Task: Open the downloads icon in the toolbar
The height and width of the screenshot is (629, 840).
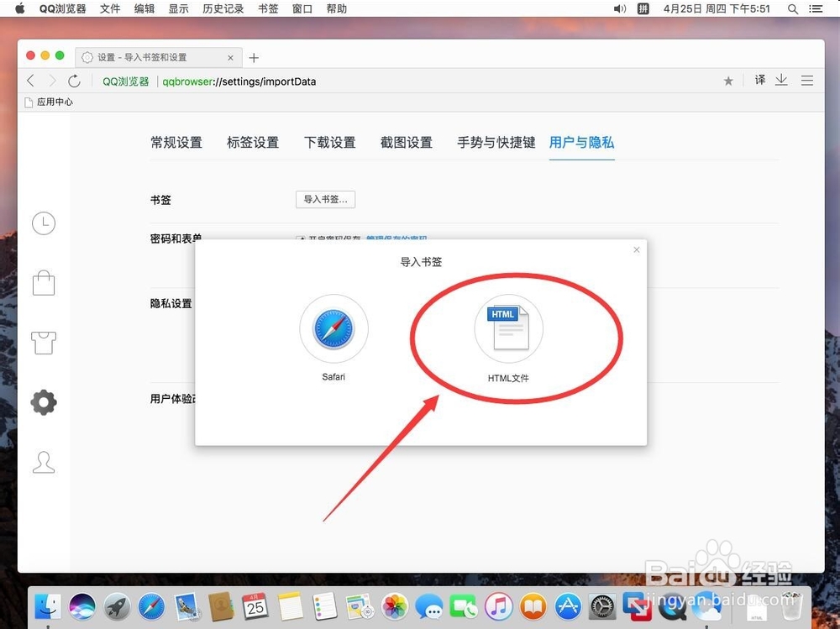Action: point(781,81)
